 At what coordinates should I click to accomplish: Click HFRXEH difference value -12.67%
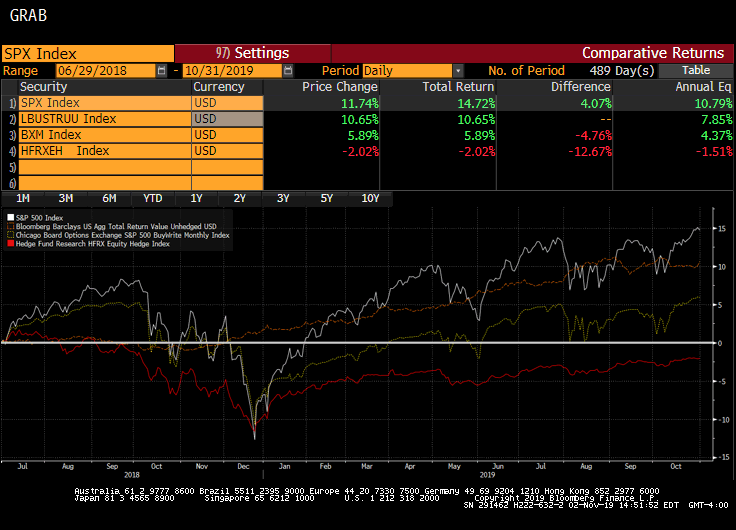590,152
